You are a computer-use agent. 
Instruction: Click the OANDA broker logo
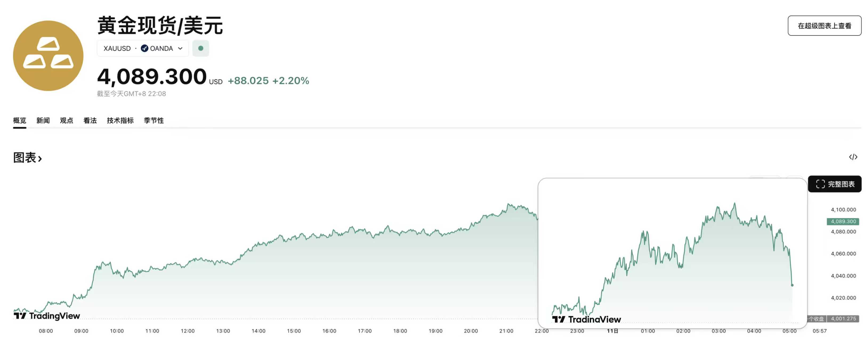coord(144,48)
